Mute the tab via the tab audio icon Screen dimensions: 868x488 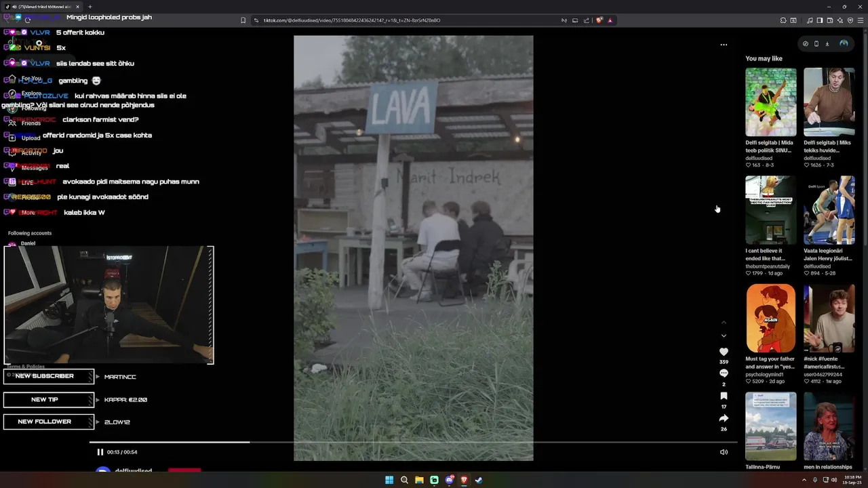pos(15,7)
